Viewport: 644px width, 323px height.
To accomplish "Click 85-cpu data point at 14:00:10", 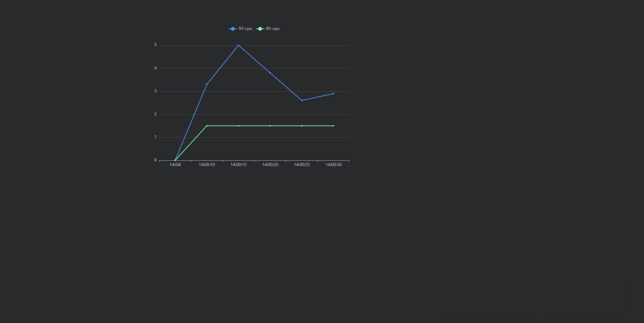I will 207,126.
